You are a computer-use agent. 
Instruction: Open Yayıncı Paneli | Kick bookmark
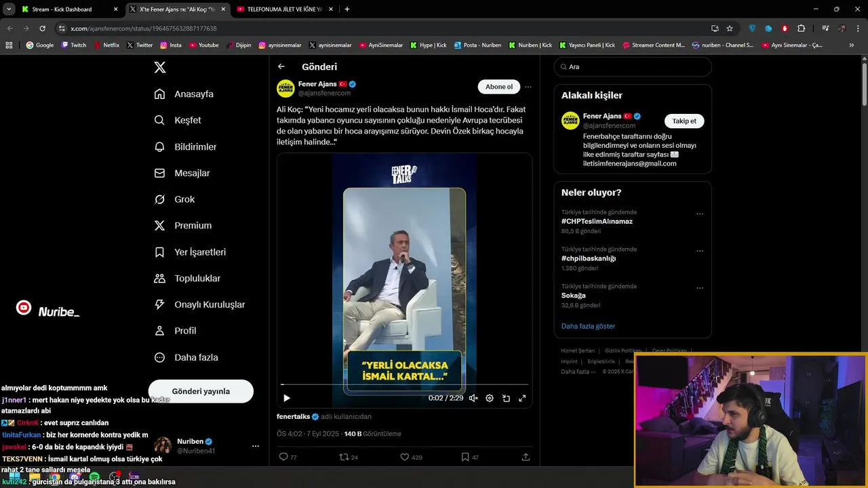[587, 45]
